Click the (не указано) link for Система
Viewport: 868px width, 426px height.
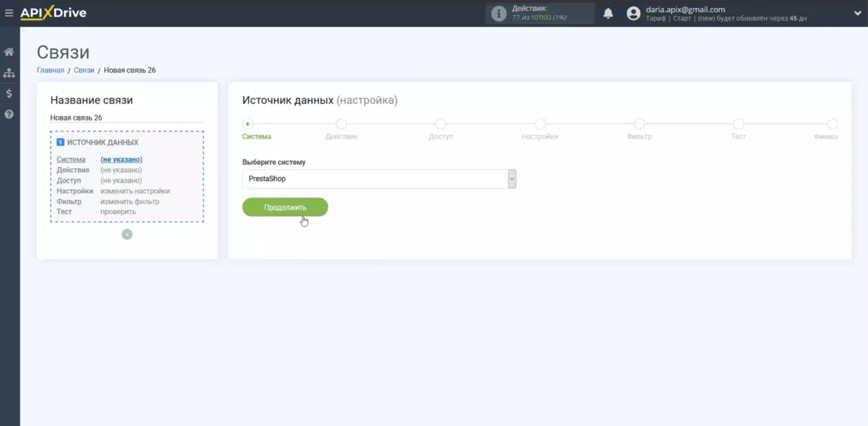tap(121, 160)
